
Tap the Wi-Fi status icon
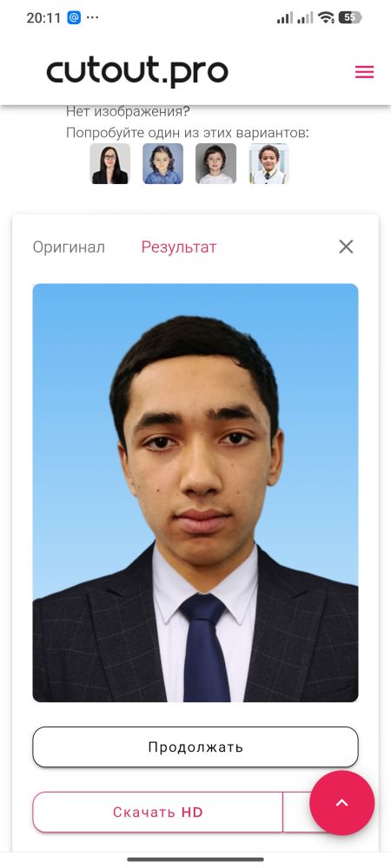click(326, 17)
